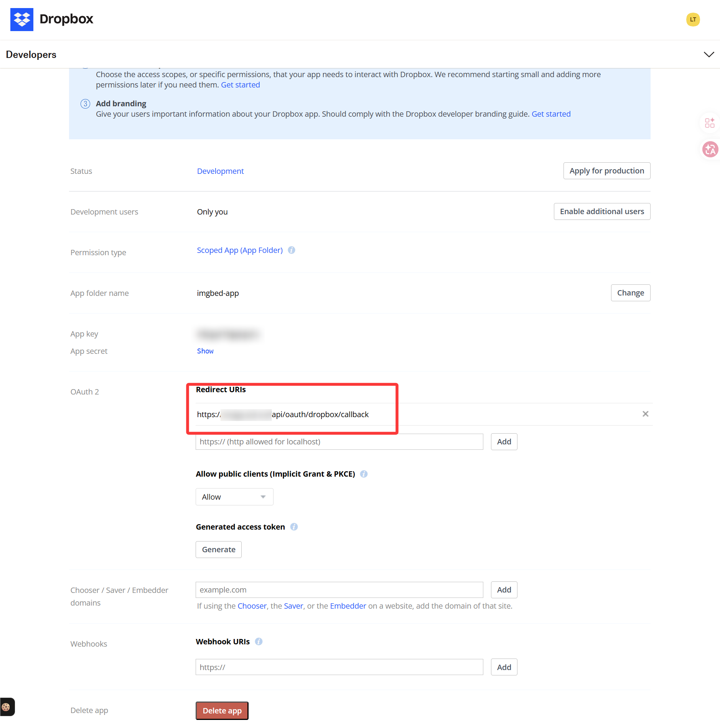Click the Redirect URIs heading

click(x=221, y=390)
